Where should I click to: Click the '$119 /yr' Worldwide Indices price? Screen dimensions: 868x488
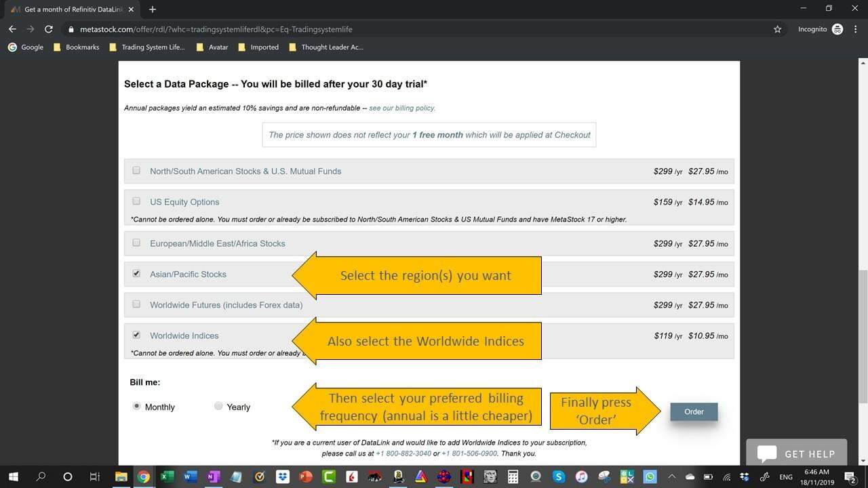668,335
